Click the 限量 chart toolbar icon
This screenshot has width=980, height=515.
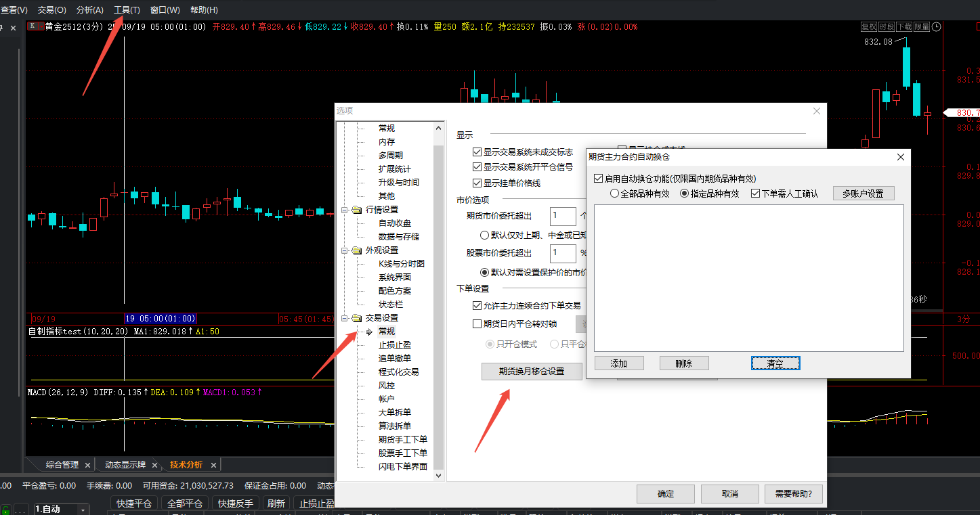coord(922,27)
